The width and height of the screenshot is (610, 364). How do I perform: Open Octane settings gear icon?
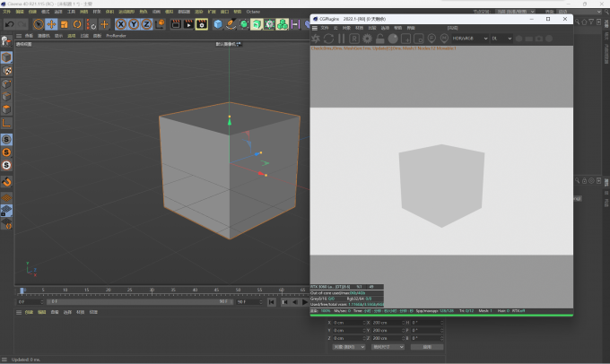(367, 39)
